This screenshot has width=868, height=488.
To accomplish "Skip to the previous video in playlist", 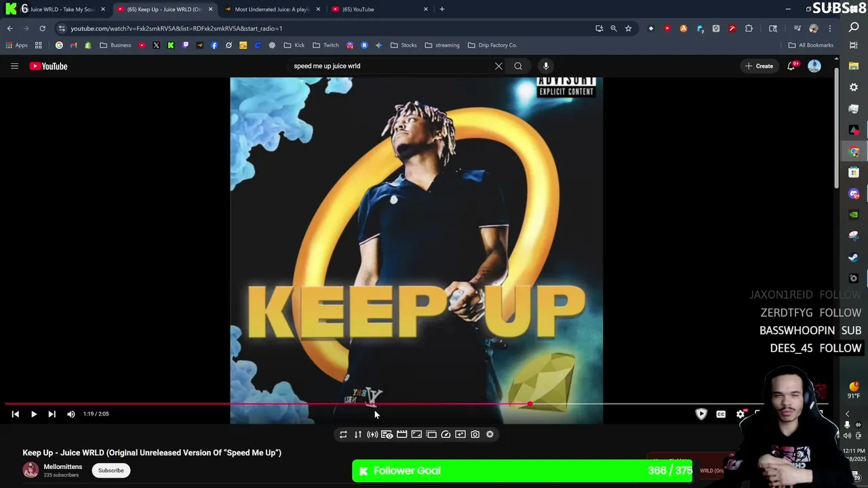I will pos(15,413).
